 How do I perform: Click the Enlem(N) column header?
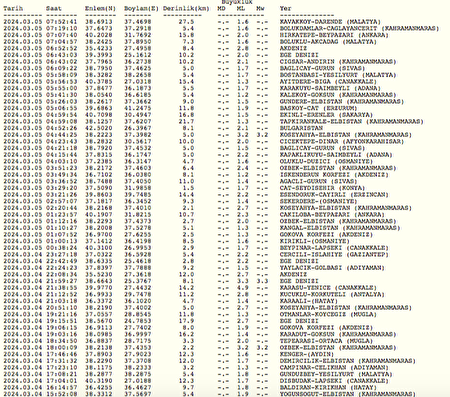pos(100,8)
